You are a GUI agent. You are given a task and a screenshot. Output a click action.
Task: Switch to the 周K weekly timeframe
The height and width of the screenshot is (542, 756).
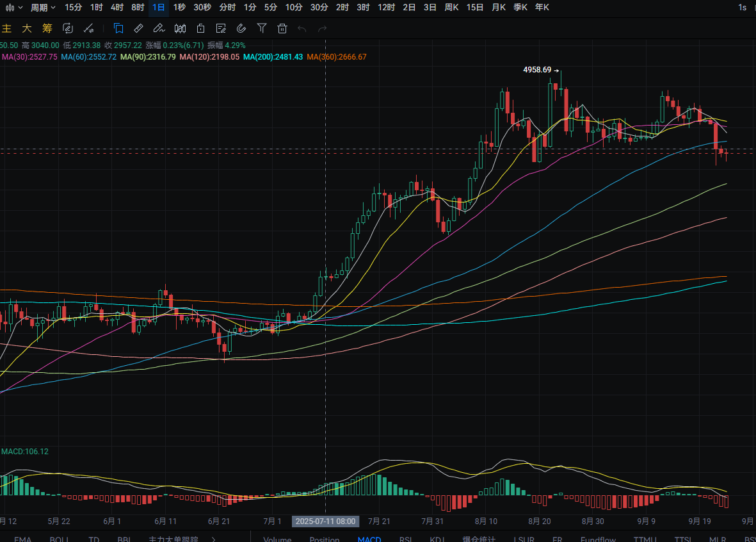point(451,7)
